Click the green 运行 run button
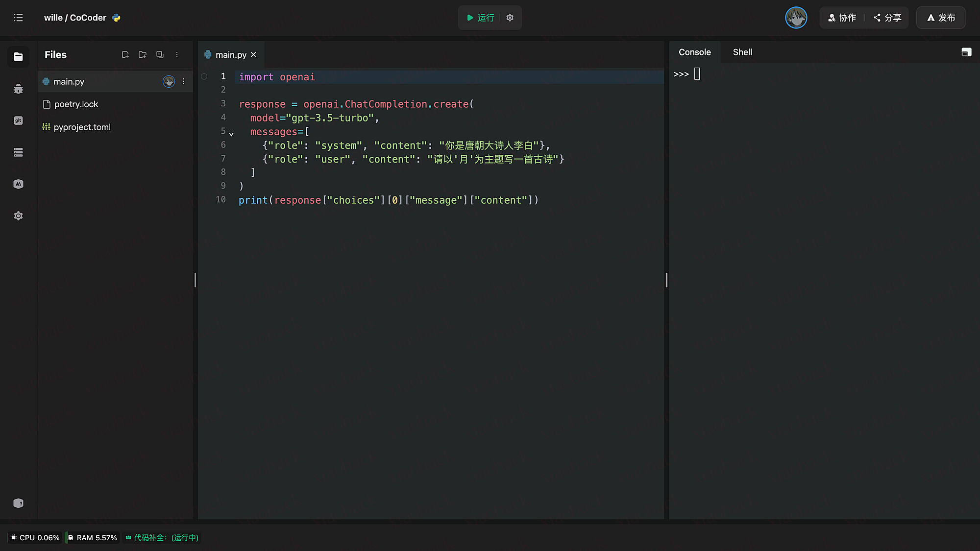Image resolution: width=980 pixels, height=551 pixels. tap(480, 18)
